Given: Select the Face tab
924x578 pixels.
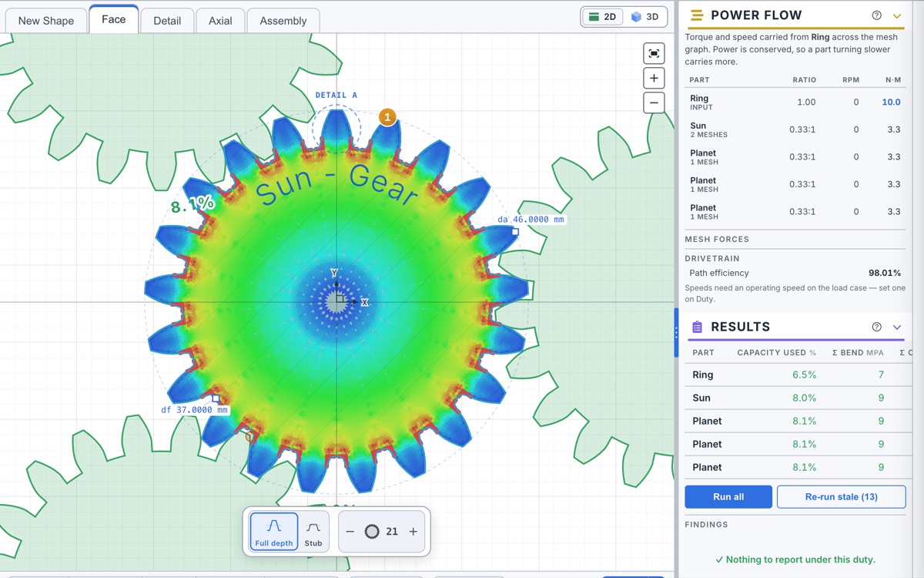Looking at the screenshot, I should coord(113,19).
